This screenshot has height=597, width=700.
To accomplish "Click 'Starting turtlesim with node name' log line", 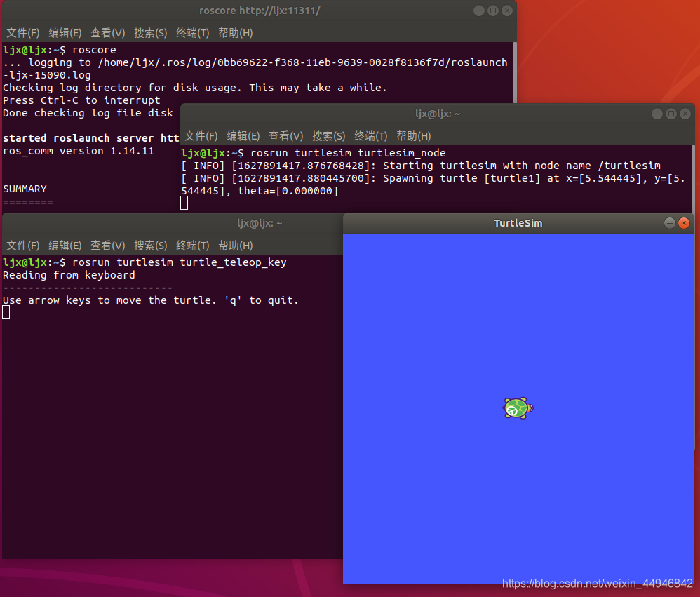I will (421, 166).
